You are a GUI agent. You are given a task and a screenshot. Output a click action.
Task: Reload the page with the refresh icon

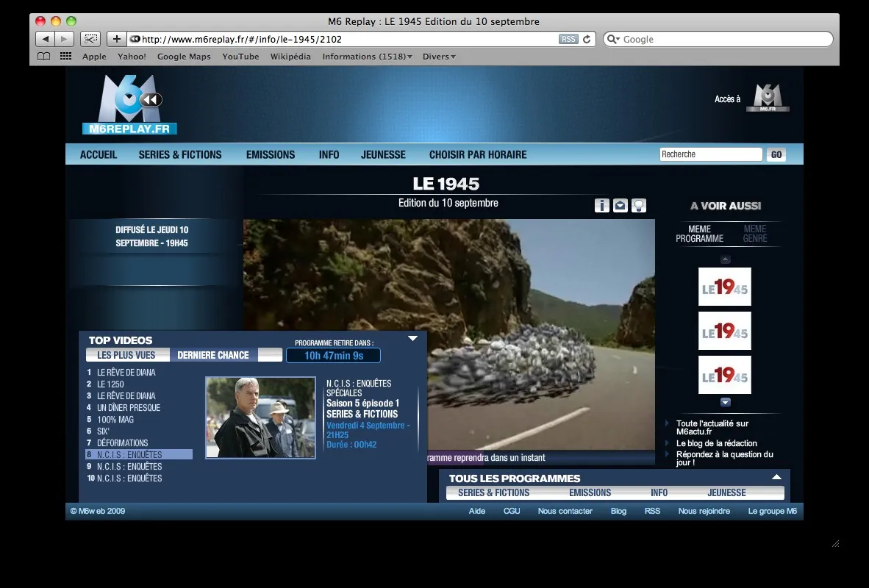587,40
